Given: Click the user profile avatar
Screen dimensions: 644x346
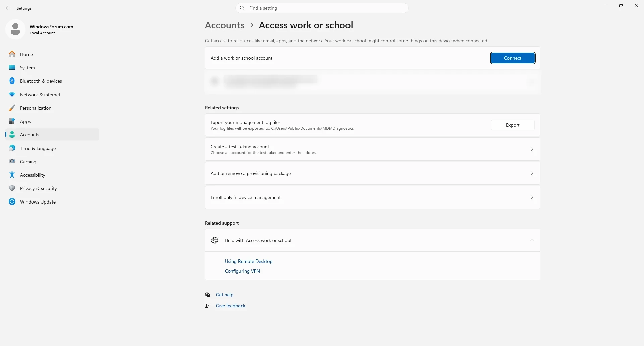Looking at the screenshot, I should [15, 29].
